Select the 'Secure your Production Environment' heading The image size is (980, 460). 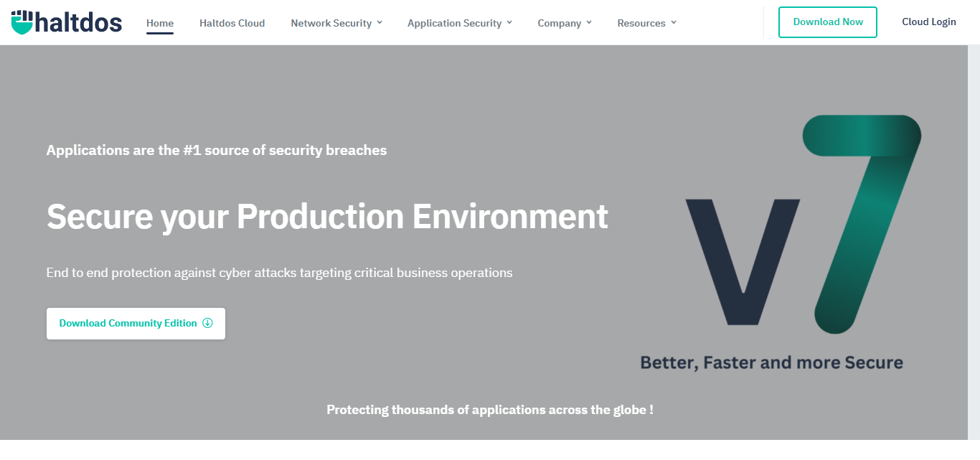(327, 217)
